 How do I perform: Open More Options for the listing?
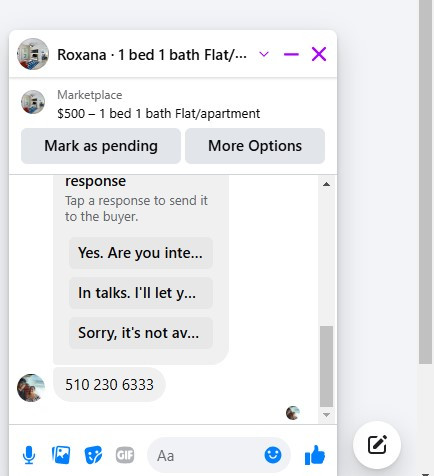point(255,146)
